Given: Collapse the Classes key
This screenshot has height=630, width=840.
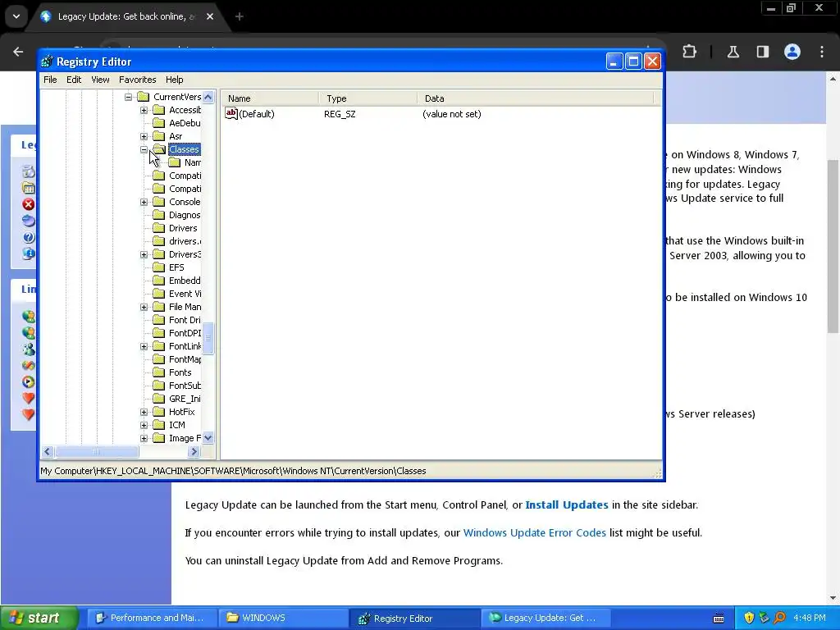Looking at the screenshot, I should [144, 149].
